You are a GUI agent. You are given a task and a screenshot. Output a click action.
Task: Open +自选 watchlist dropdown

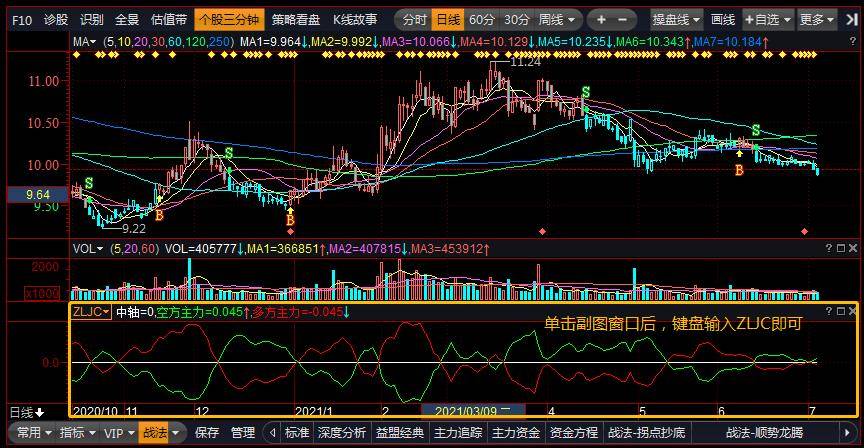(x=768, y=20)
